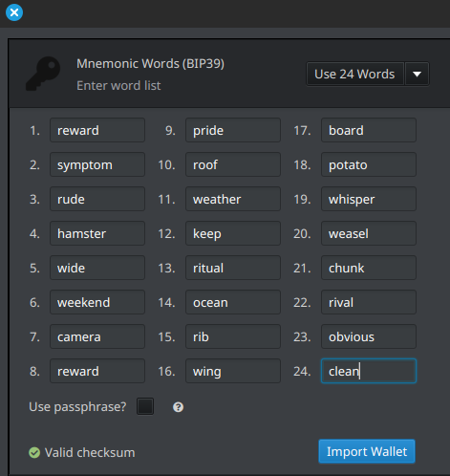Viewport: 450px width, 476px height.
Task: Select word field 1 containing reward
Action: pos(97,130)
